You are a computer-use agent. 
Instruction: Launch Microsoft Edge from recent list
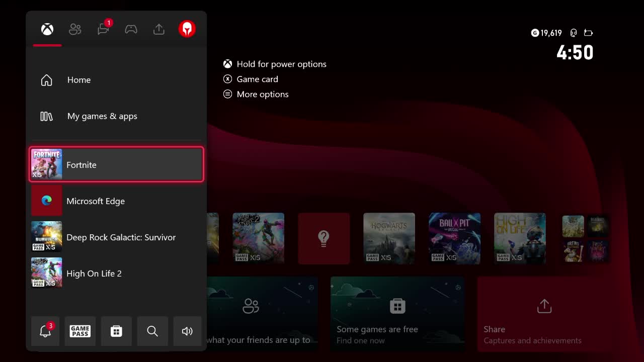click(x=117, y=201)
